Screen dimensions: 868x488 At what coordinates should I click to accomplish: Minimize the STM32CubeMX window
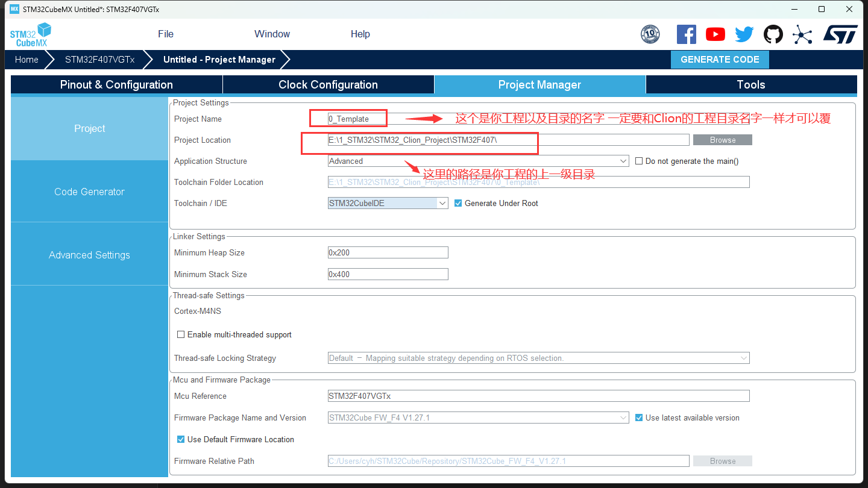[794, 9]
